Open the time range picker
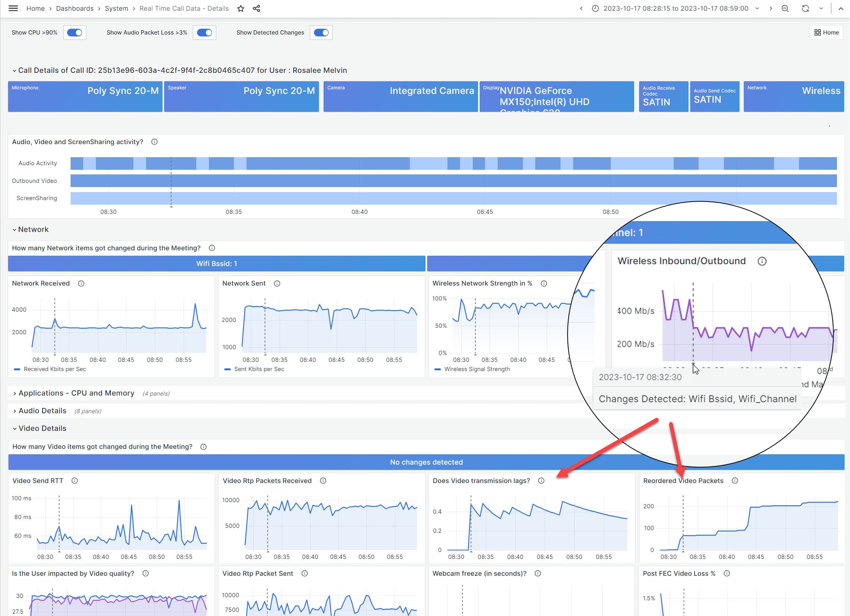The image size is (850, 616). (x=675, y=8)
